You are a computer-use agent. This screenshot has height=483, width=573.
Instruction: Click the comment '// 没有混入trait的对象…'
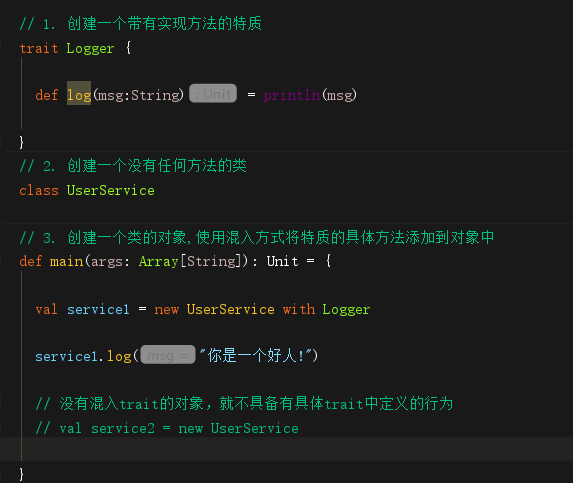[x=244, y=404]
